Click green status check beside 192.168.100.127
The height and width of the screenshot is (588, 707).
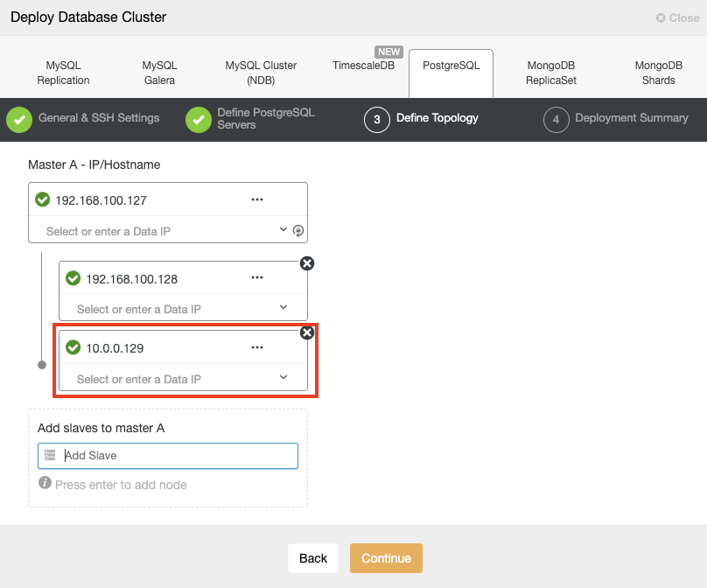(x=42, y=199)
